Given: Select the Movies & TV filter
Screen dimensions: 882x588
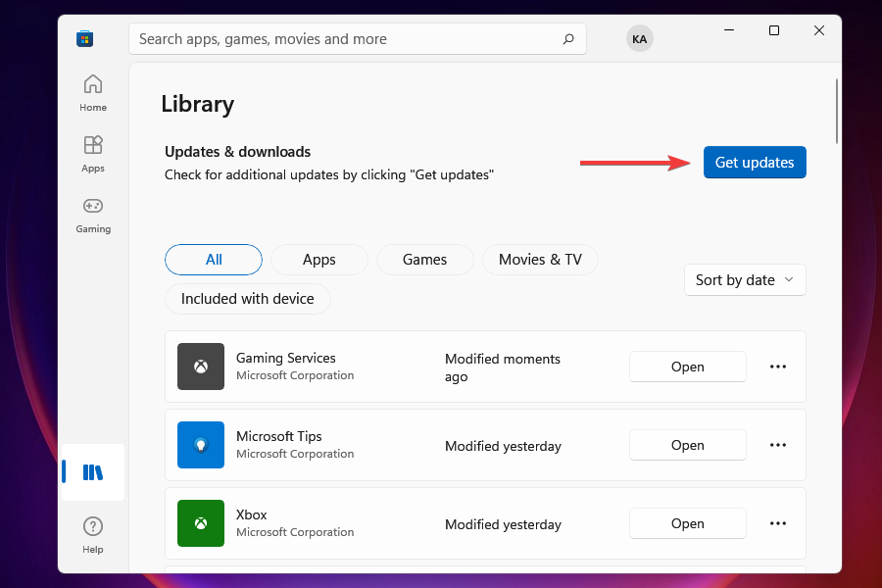Looking at the screenshot, I should tap(540, 260).
